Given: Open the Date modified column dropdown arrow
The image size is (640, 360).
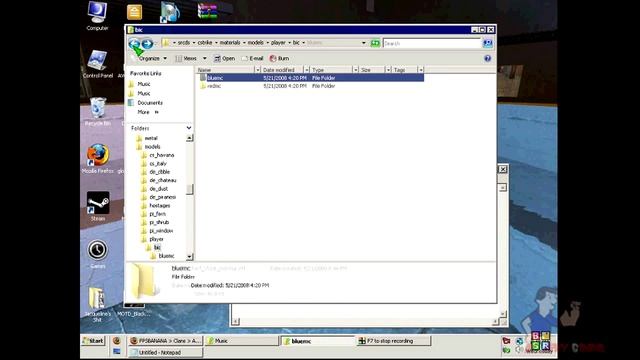Looking at the screenshot, I should coord(307,70).
